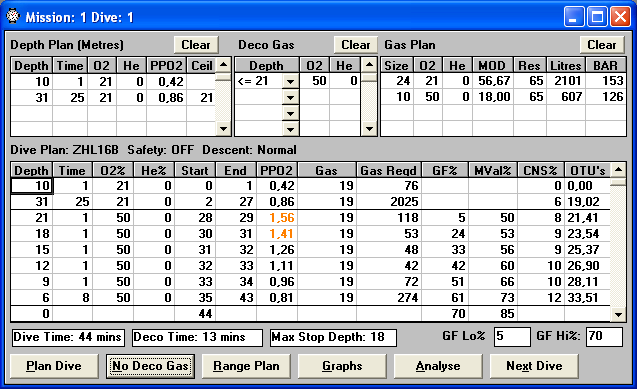
Task: Click Depth Plan scrollbar up arrow
Action: pyautogui.click(x=223, y=65)
